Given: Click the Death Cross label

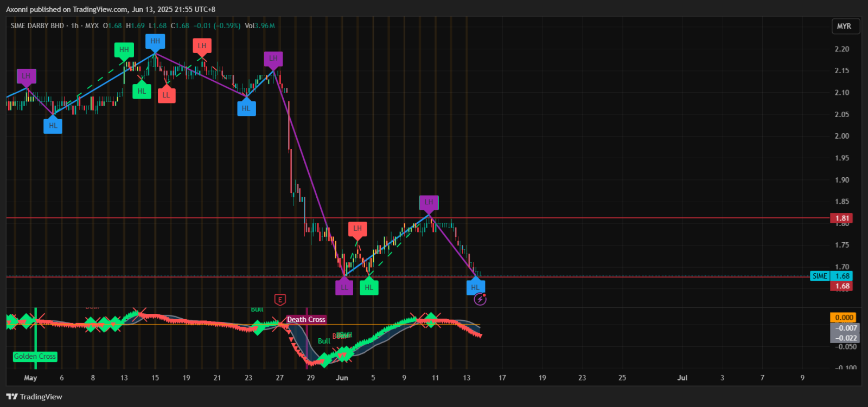Looking at the screenshot, I should [306, 320].
